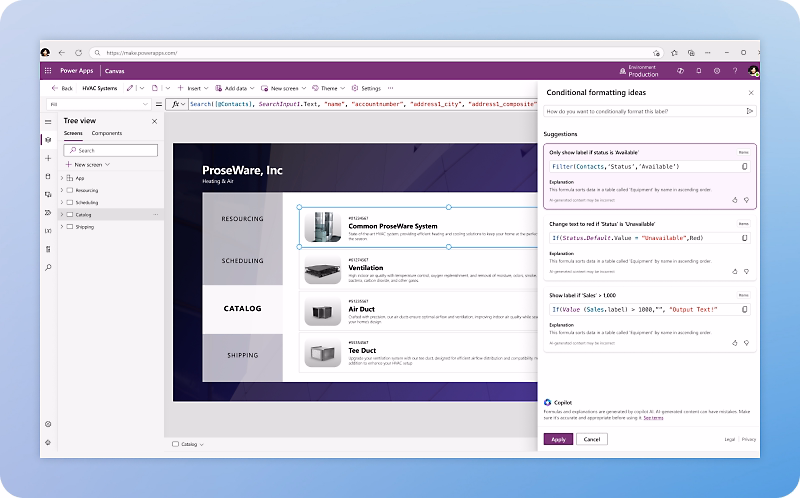Click the fx formula button
800x498 pixels.
tap(178, 104)
